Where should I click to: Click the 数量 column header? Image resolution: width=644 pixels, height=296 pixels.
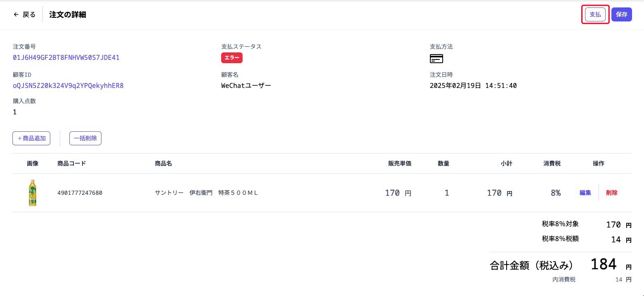point(443,163)
